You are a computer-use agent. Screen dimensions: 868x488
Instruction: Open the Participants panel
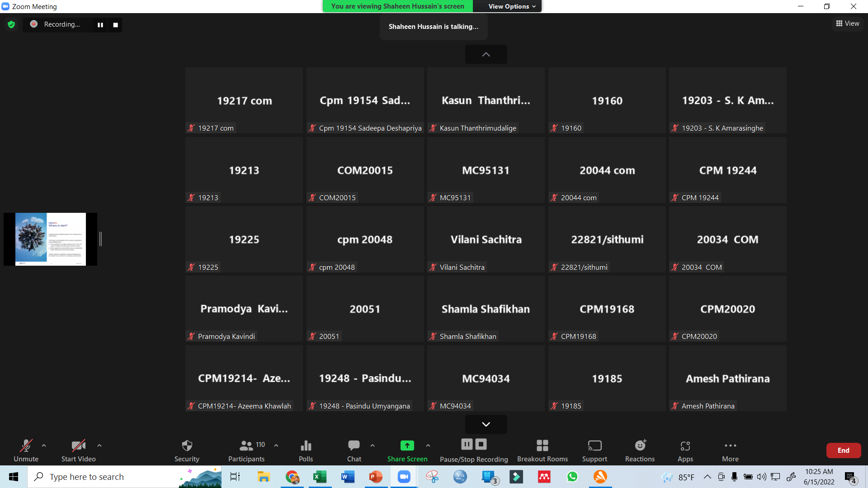[246, 450]
